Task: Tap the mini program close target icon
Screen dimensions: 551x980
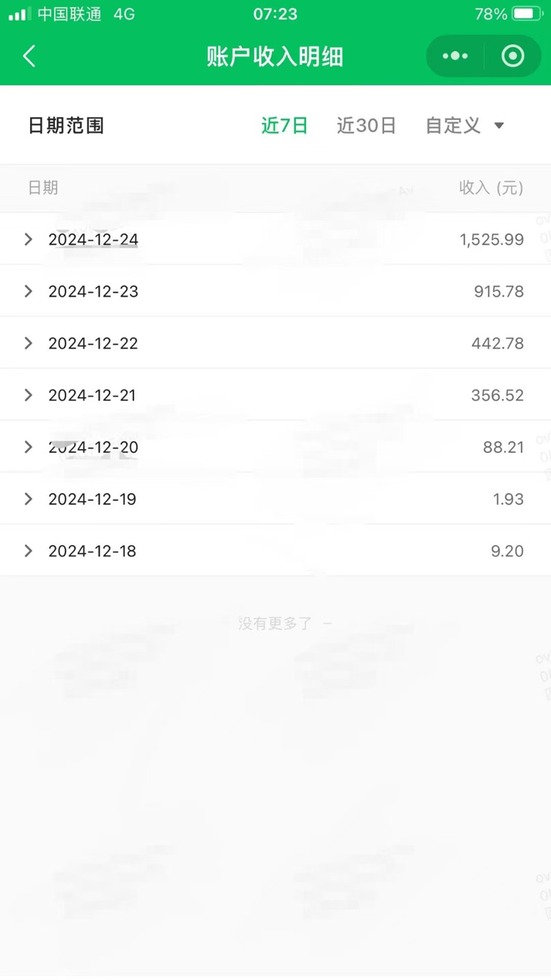Action: (x=513, y=56)
